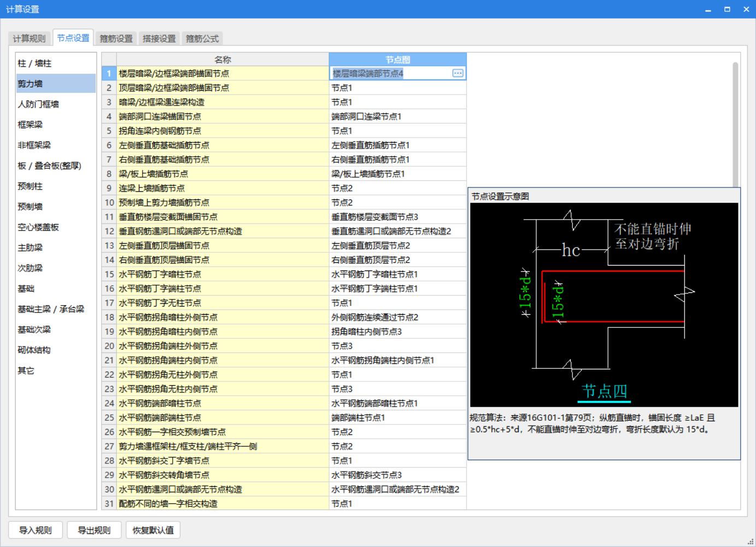
Task: Click 左侧垂直筋顶层节点2 value
Action: pos(397,245)
